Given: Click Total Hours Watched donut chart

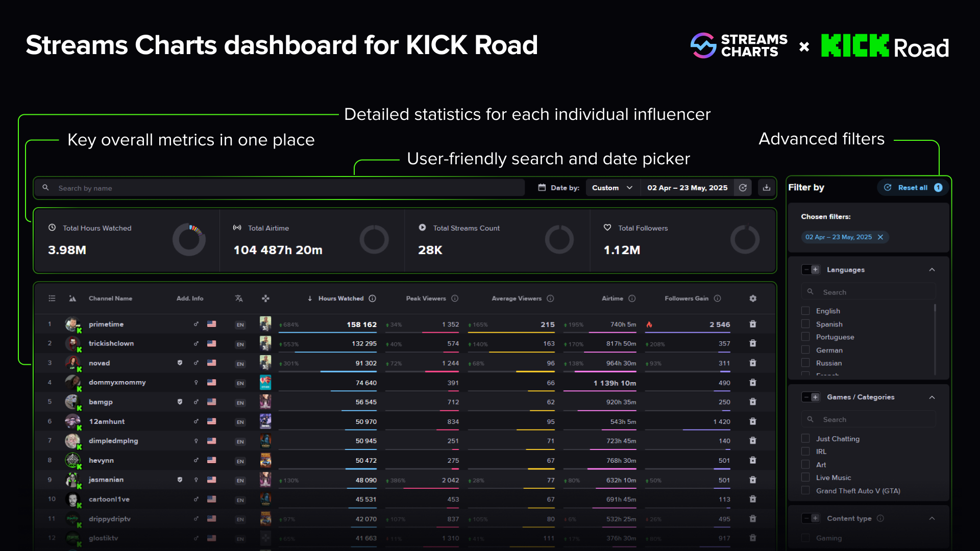Looking at the screenshot, I should [189, 239].
